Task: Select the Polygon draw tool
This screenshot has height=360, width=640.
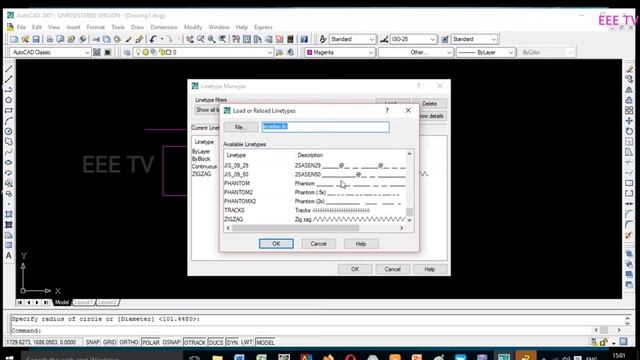Action: click(9, 100)
